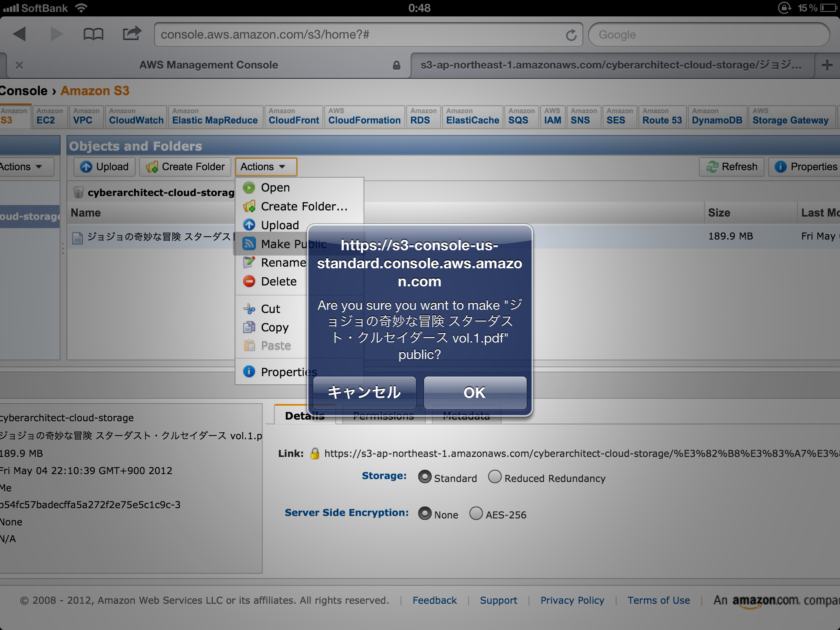840x630 pixels.
Task: Click the Amazon S3 breadcrumb title
Action: (95, 91)
